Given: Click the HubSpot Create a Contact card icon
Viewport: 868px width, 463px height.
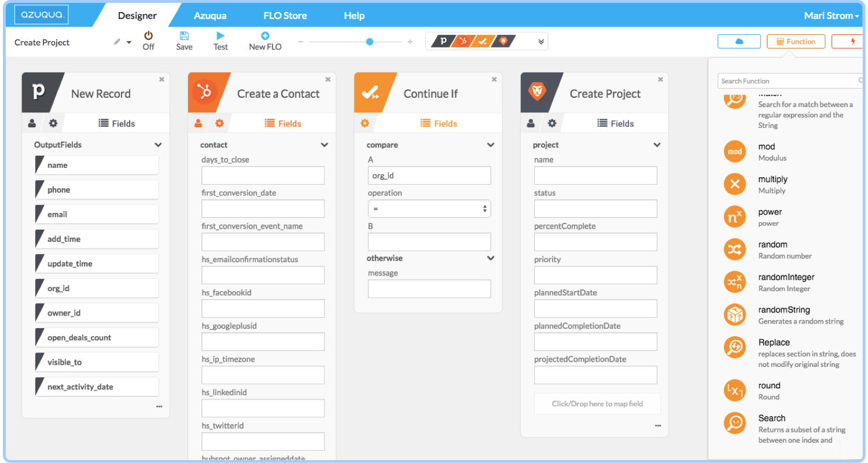Looking at the screenshot, I should [204, 92].
